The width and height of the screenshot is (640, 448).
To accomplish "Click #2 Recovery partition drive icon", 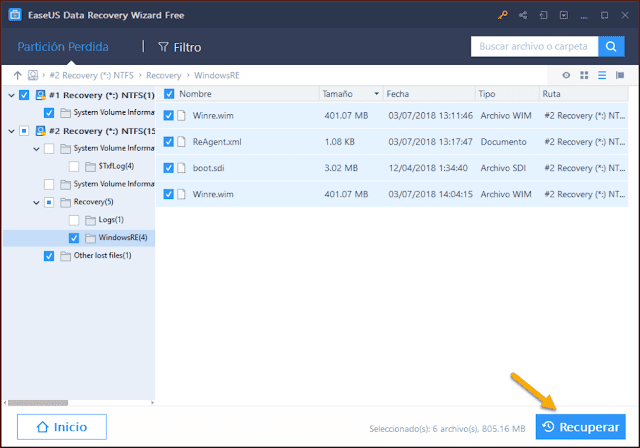I will pyautogui.click(x=40, y=131).
